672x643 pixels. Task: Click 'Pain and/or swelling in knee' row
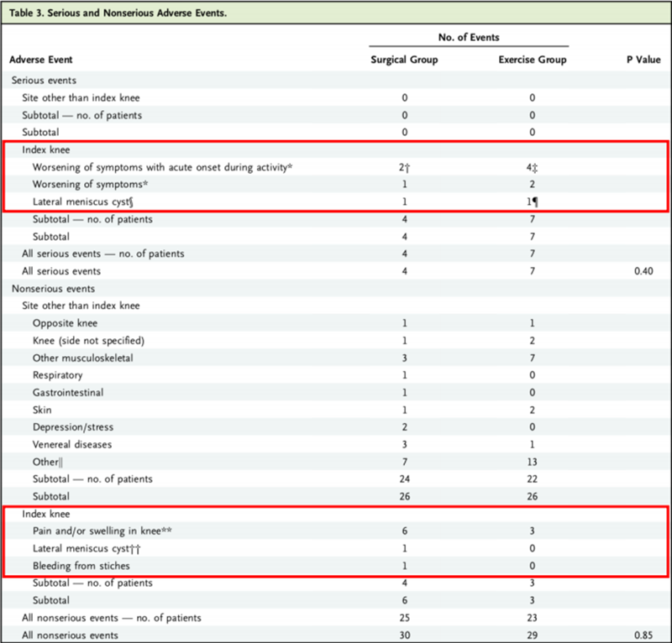click(x=102, y=531)
